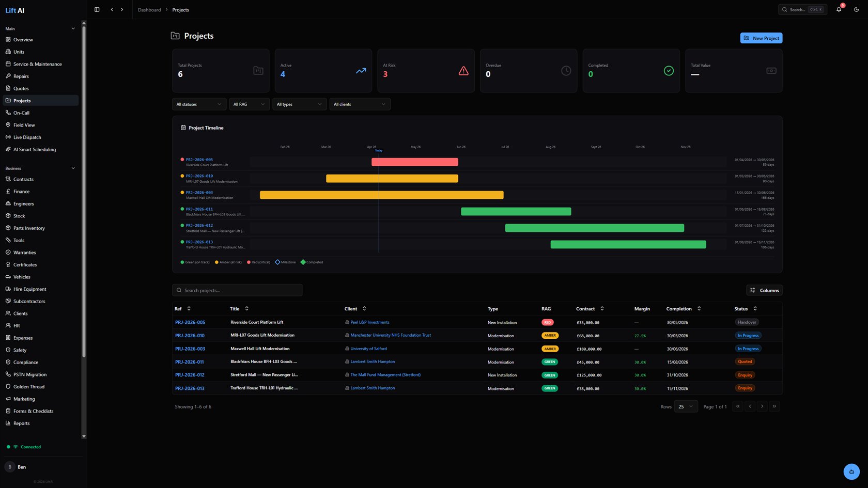Click the New Project button
This screenshot has width=868, height=488.
point(761,38)
